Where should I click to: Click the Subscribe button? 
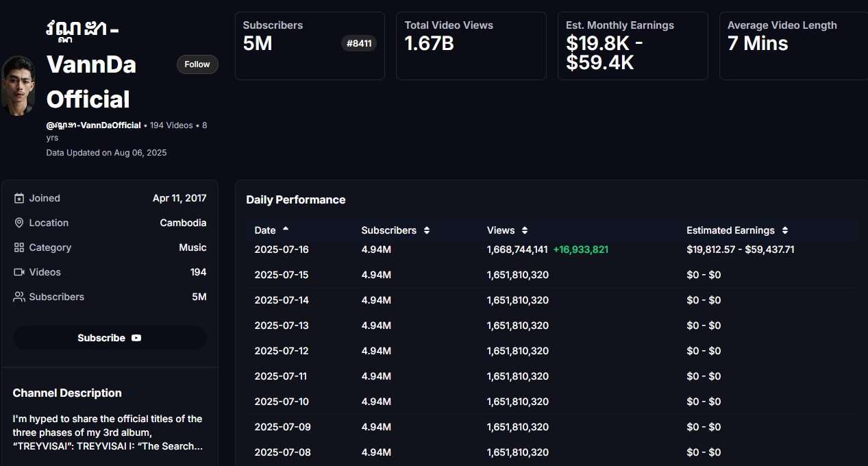click(x=110, y=338)
